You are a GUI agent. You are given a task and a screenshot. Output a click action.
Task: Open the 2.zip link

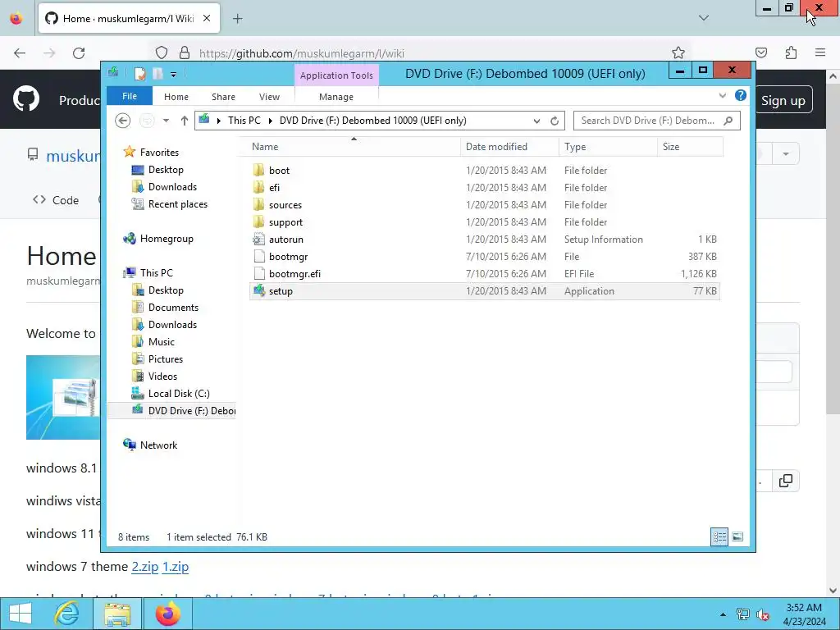pyautogui.click(x=145, y=566)
